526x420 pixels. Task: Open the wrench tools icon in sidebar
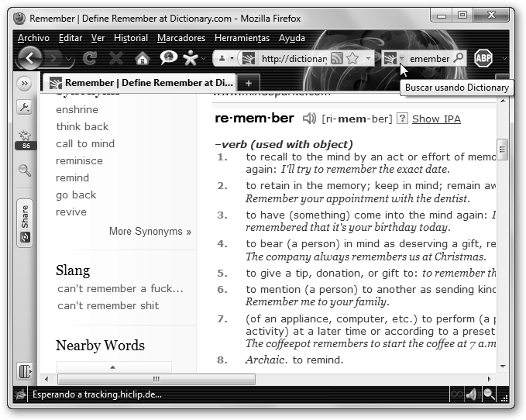(24, 108)
